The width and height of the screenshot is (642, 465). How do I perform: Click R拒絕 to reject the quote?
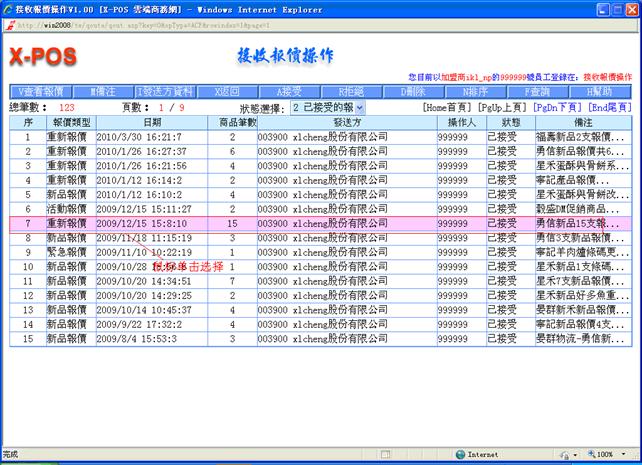(x=353, y=91)
